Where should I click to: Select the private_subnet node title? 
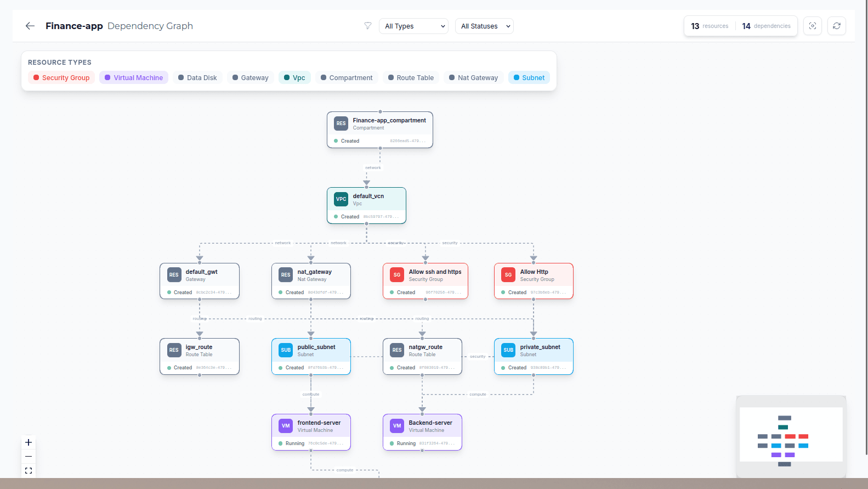pyautogui.click(x=540, y=347)
